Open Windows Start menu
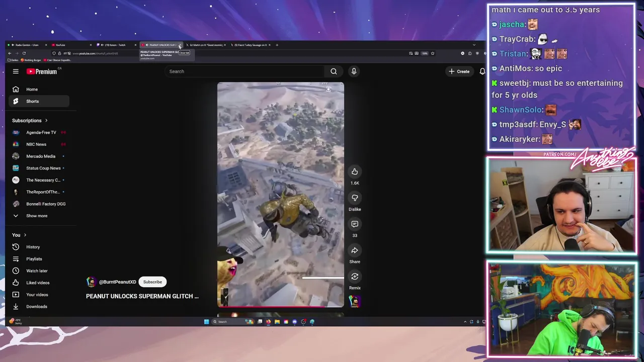Screen dimensions: 644x362 [206, 322]
